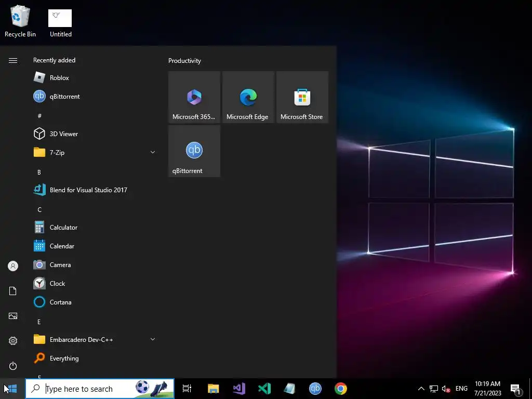The width and height of the screenshot is (532, 399).
Task: Jump to the # letter header
Action: coord(39,116)
